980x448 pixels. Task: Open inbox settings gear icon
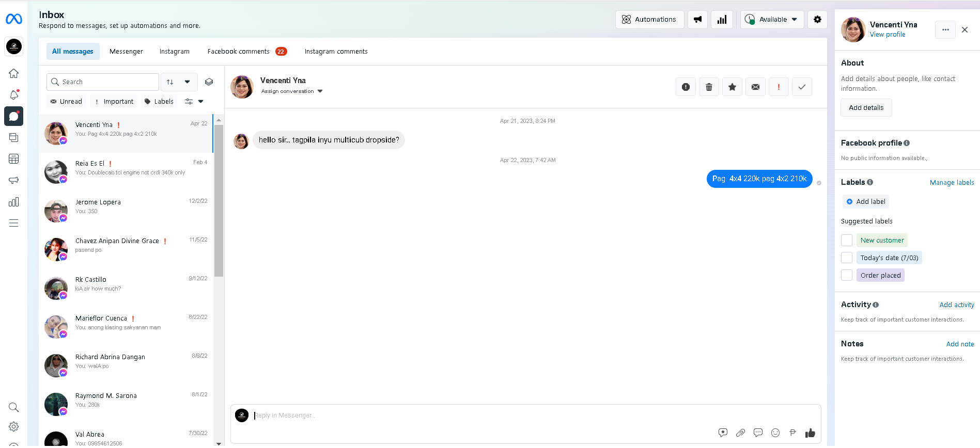[x=817, y=20]
